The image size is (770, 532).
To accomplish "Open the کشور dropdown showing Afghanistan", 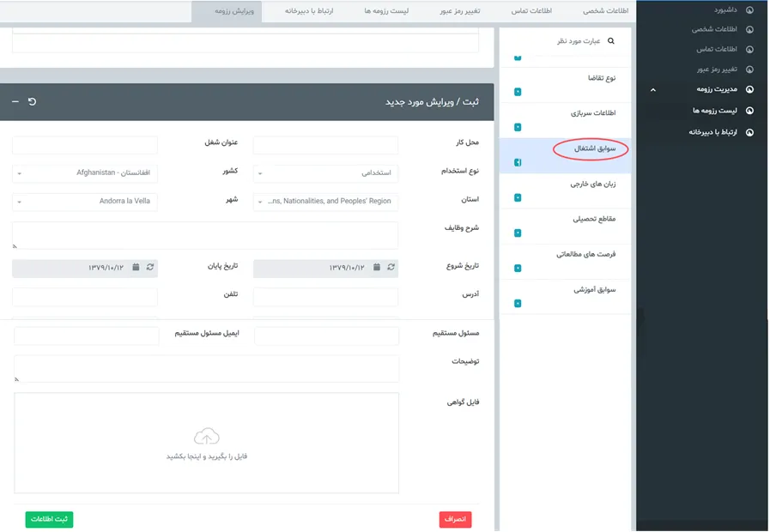I will tap(85, 173).
